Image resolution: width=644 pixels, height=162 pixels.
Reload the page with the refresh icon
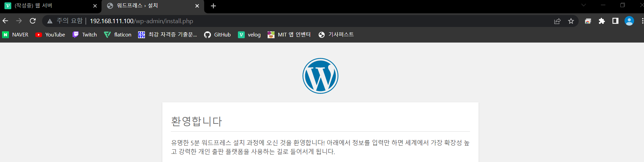[x=33, y=21]
